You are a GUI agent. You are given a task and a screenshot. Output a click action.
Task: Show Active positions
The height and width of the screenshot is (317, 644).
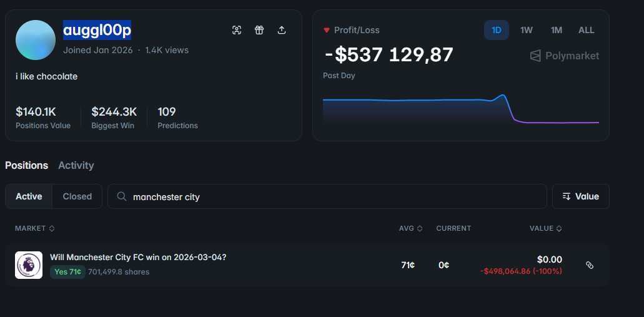point(29,196)
